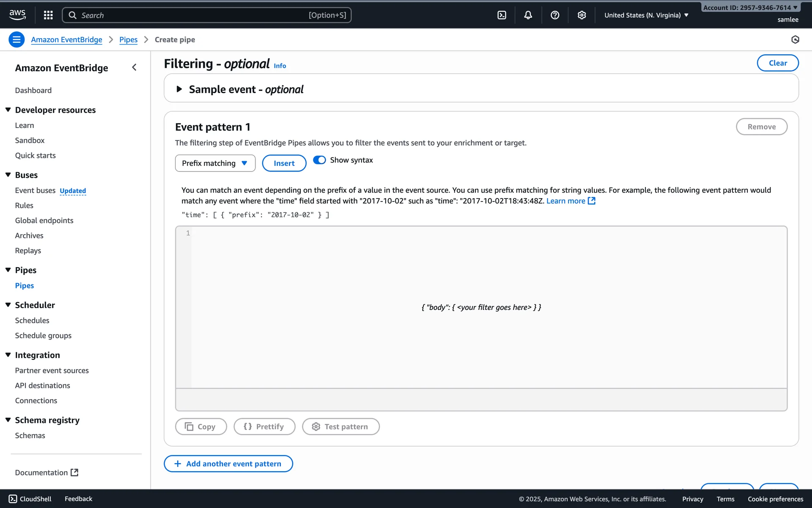Screen dimensions: 812x508
Task: Open the Prefix matching dropdown
Action: [215, 163]
